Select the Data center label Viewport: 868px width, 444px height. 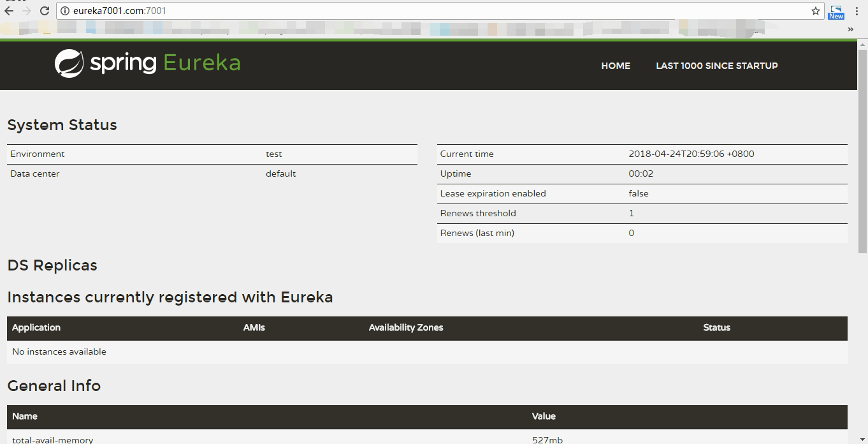click(x=35, y=174)
